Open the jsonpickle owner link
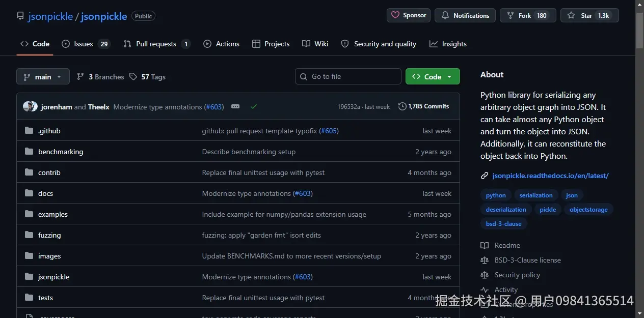This screenshot has width=644, height=318. click(x=50, y=16)
